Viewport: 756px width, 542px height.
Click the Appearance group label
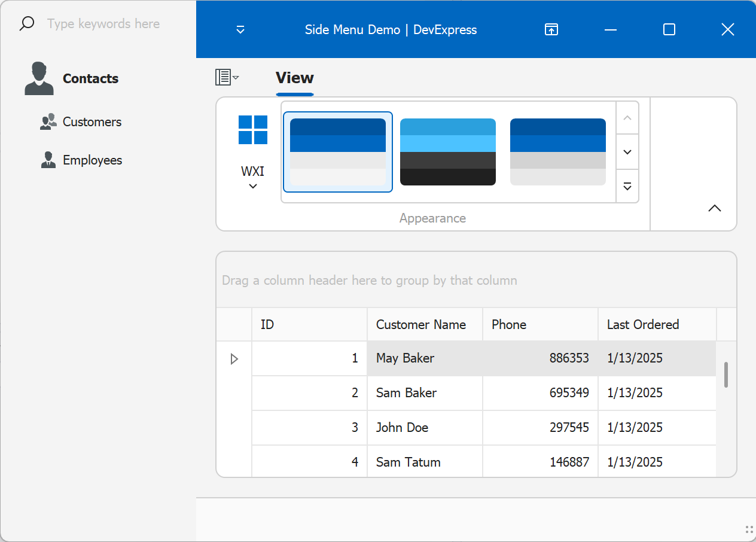pos(433,218)
